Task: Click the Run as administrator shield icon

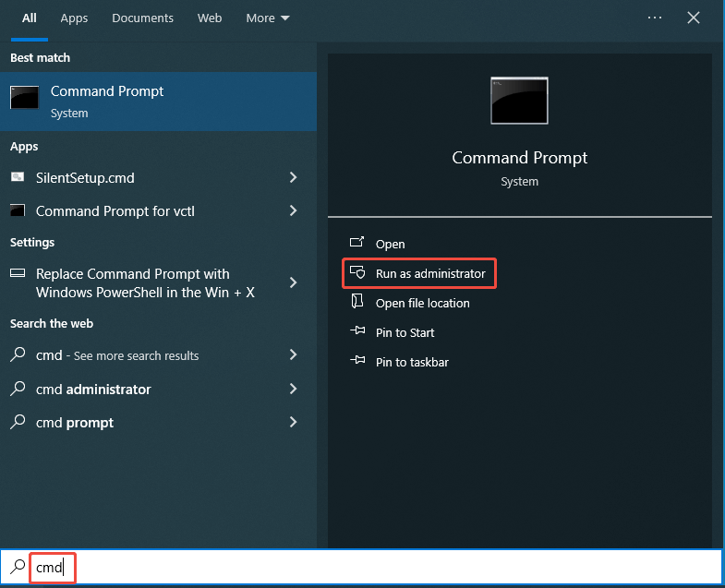Action: pos(356,271)
